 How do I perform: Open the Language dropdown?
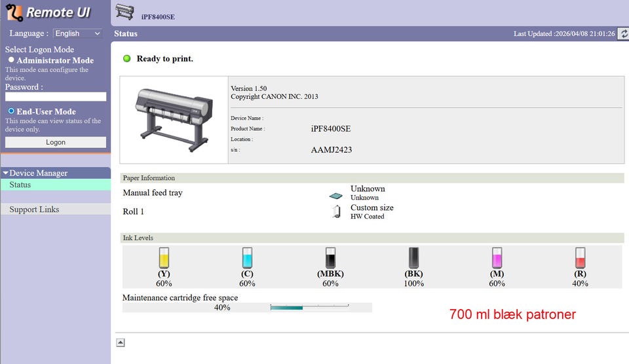77,33
